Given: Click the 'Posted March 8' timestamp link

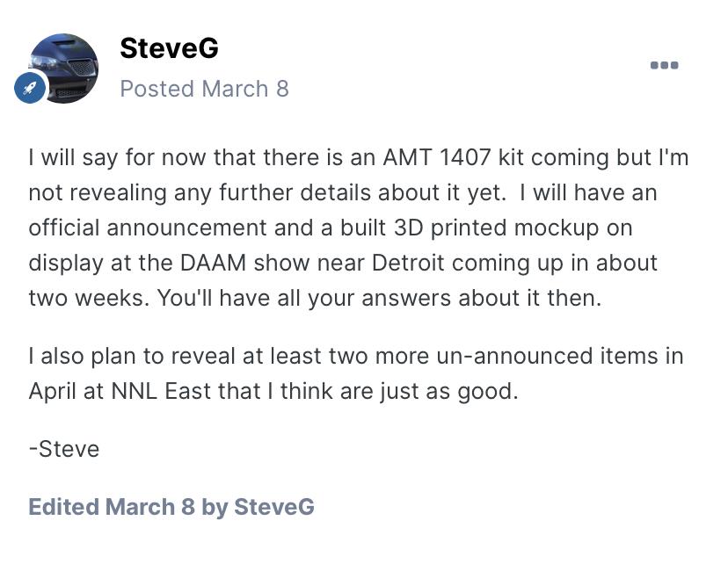Looking at the screenshot, I should [204, 89].
